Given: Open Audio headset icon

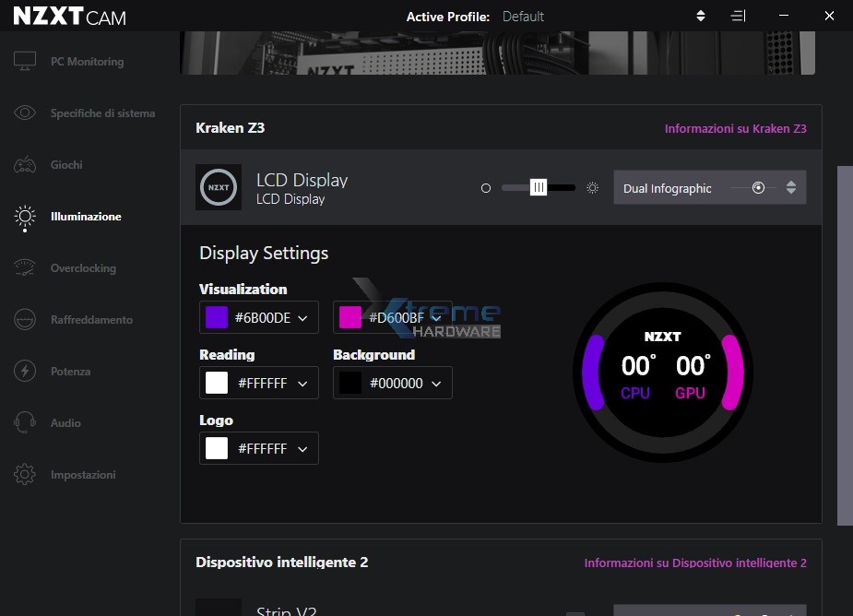Looking at the screenshot, I should pyautogui.click(x=25, y=423).
